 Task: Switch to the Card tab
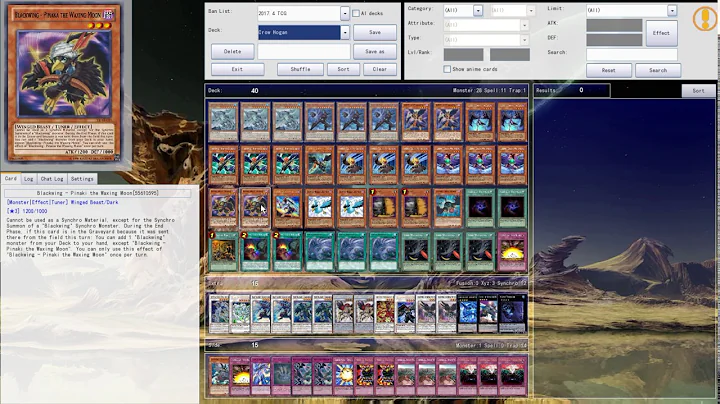tap(11, 179)
